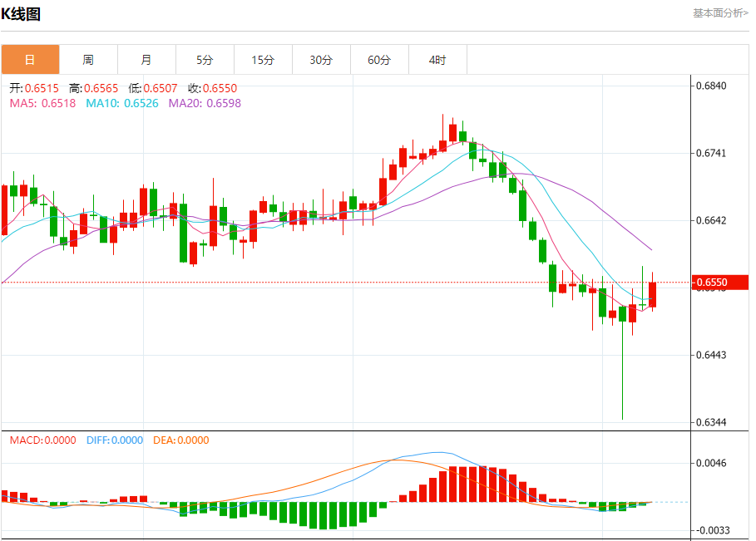756x541 pixels.
Task: Select the 日 daily chart tab
Action: tap(30, 60)
